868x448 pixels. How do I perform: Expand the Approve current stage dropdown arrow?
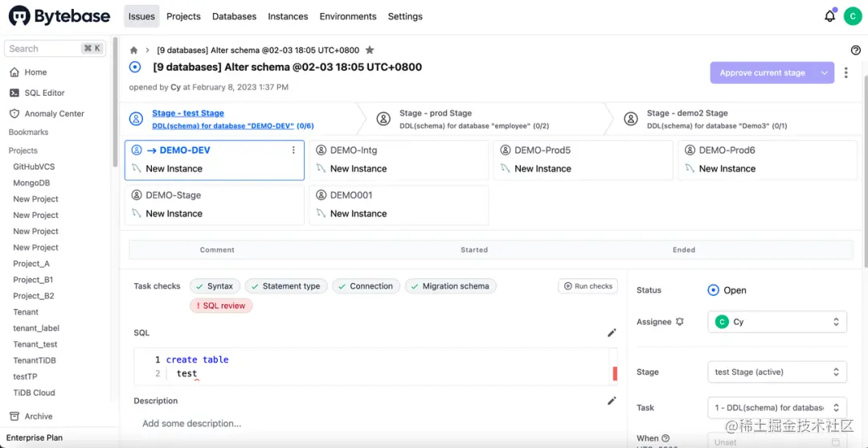[825, 72]
